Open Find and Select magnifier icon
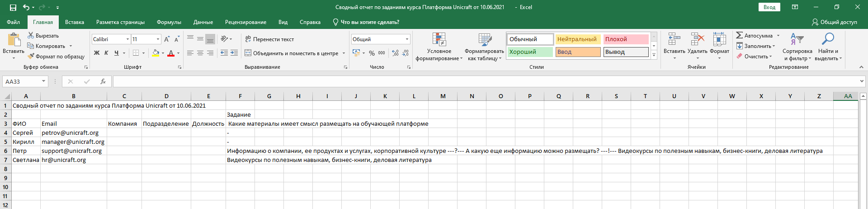This screenshot has height=209, width=868. click(828, 39)
